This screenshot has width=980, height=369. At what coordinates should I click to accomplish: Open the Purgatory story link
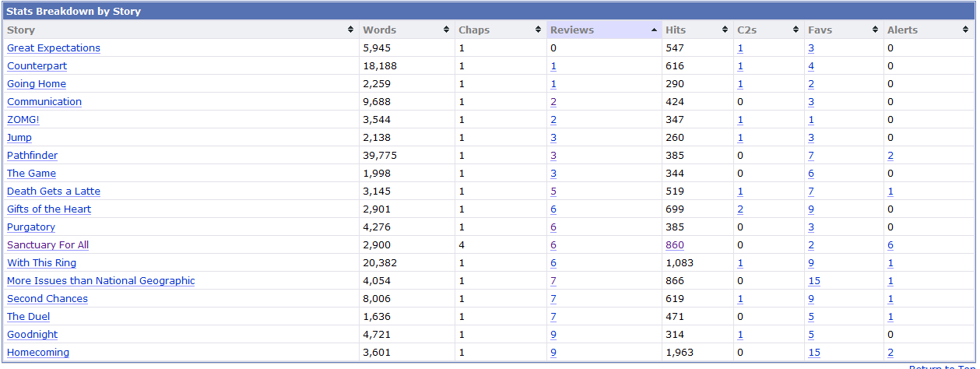tap(31, 227)
